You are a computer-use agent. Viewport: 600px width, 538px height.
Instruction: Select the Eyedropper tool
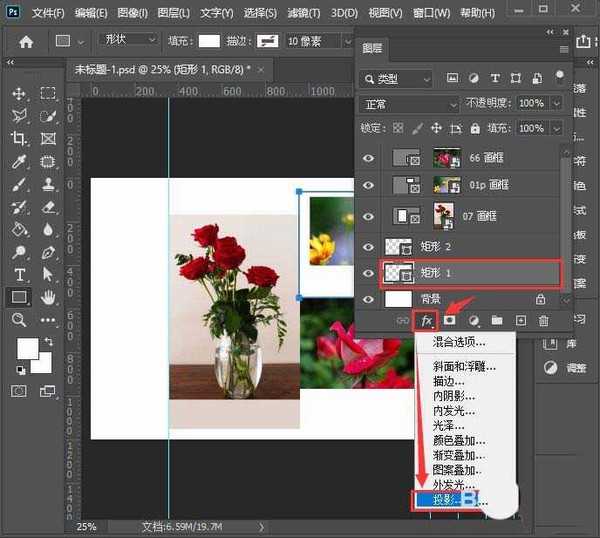(19, 162)
